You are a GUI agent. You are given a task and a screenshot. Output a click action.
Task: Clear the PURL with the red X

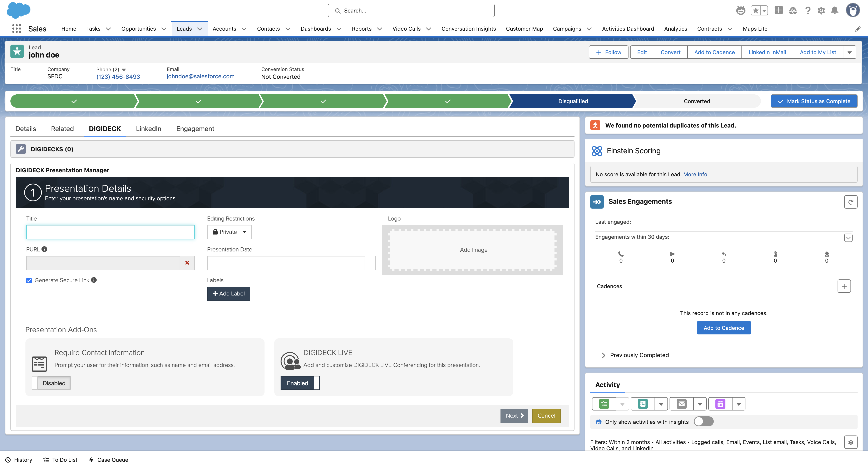(187, 263)
